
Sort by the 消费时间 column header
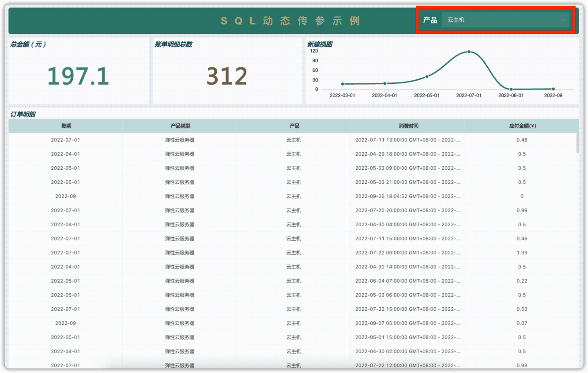point(408,126)
